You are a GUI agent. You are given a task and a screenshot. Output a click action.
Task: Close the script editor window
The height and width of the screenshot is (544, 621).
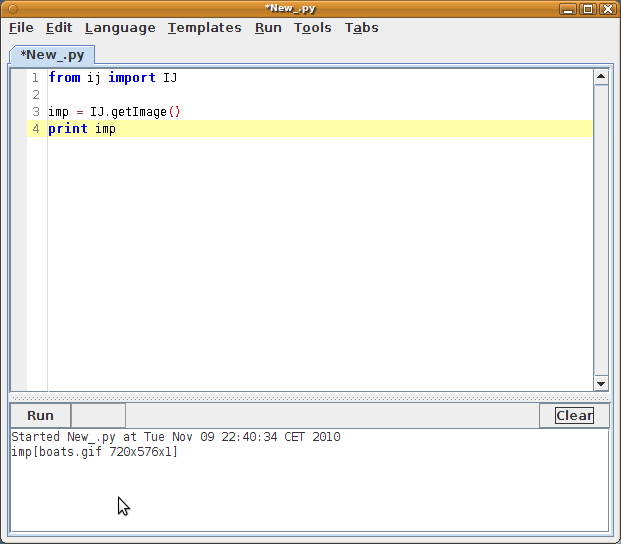click(x=606, y=9)
